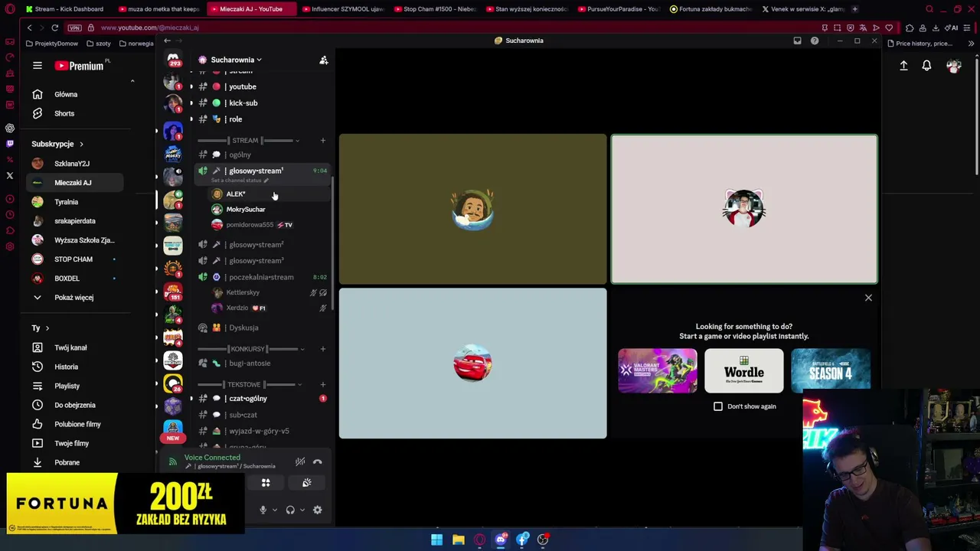Launch the Wordle activity card
This screenshot has height=551, width=980.
[x=744, y=371]
